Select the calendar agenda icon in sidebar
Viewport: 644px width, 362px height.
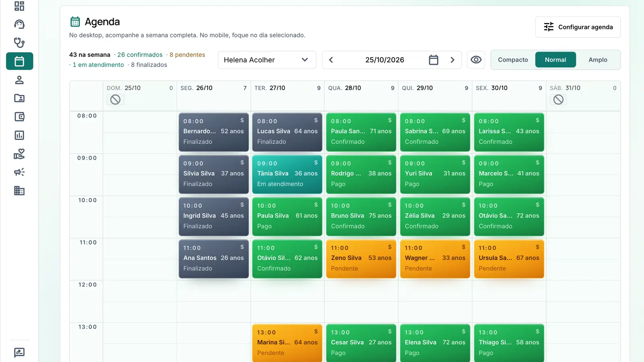pos(19,61)
